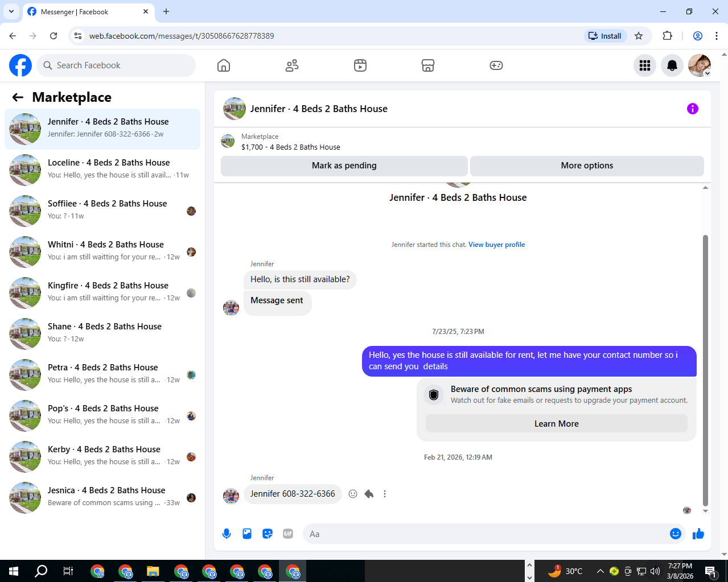Open the Jennifer conversation in the list
This screenshot has width=728, height=582.
point(102,129)
